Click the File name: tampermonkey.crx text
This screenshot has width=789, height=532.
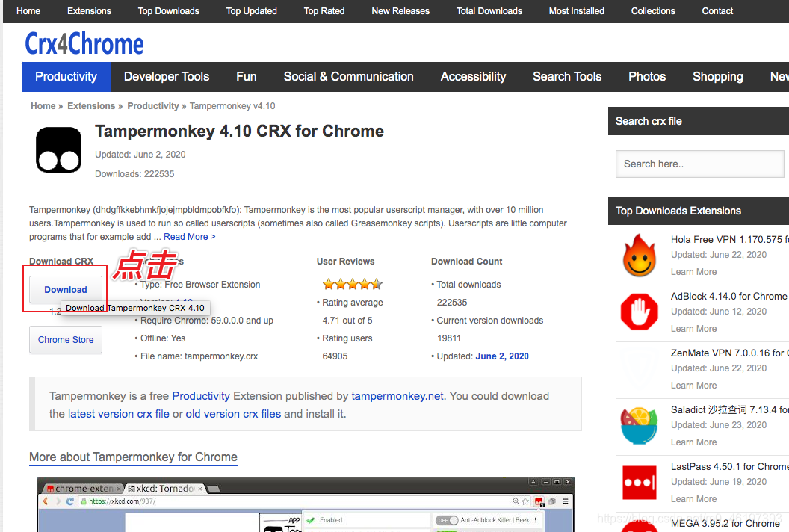pos(199,356)
